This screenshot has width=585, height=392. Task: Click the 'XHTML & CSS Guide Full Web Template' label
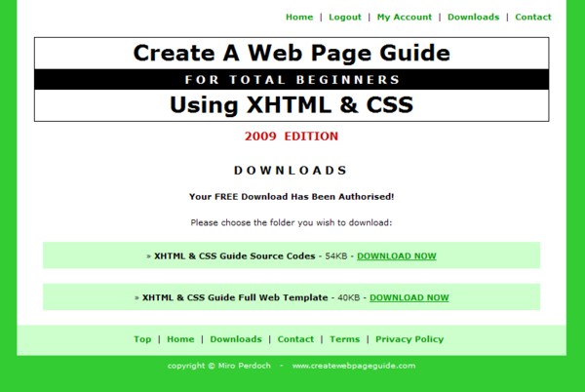point(235,297)
